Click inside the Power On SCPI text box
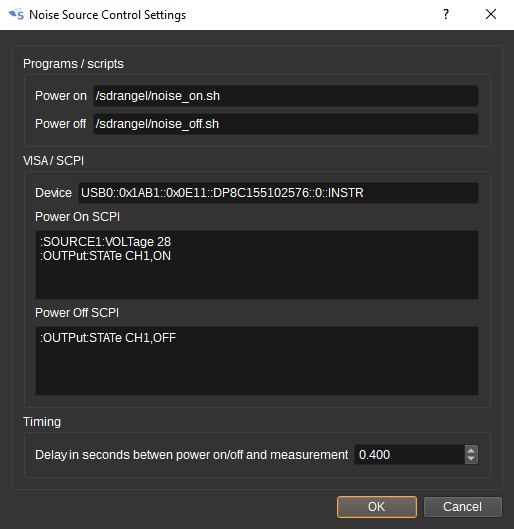This screenshot has height=529, width=514. 257,265
